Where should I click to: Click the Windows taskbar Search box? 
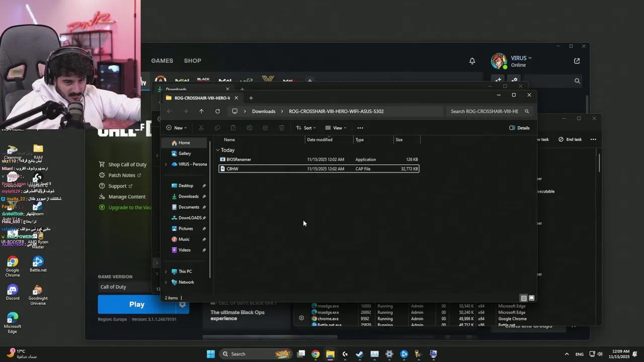click(x=257, y=354)
